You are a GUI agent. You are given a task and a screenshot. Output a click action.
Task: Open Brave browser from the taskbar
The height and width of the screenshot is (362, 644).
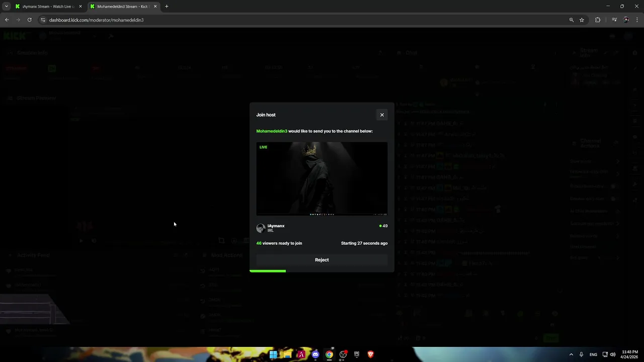pyautogui.click(x=371, y=354)
